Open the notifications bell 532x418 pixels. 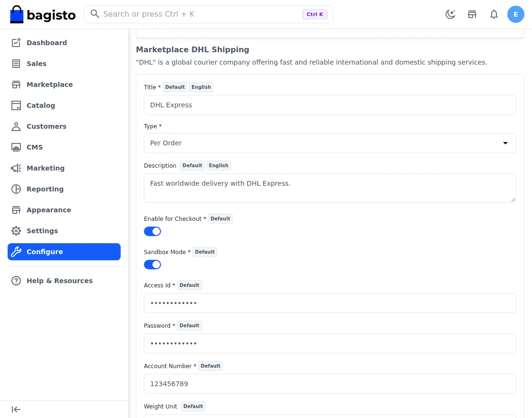point(494,14)
